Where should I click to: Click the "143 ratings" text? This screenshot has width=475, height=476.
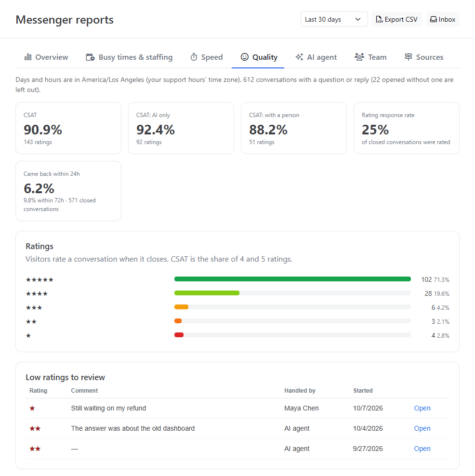(x=38, y=142)
